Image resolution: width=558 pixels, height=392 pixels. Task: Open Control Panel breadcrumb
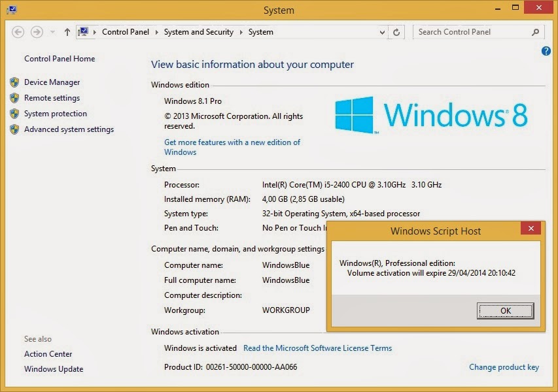pyautogui.click(x=125, y=32)
